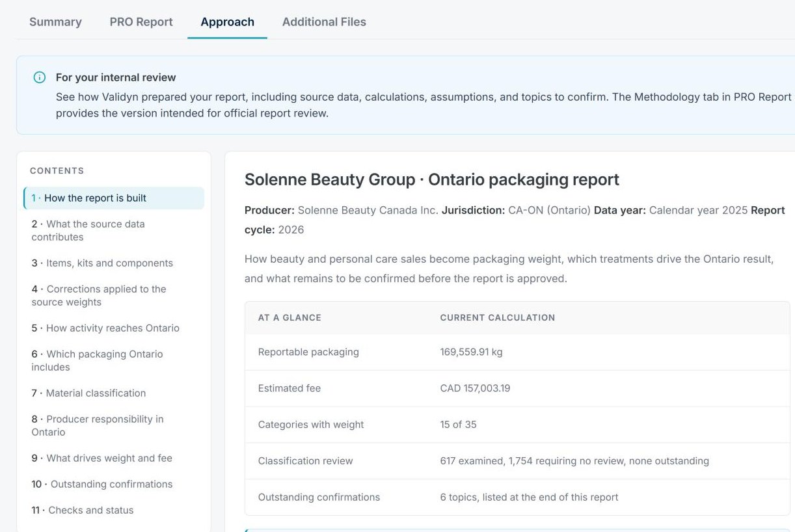Select '6 topics, listed at the end' value
This screenshot has height=532, width=795.
(x=529, y=498)
